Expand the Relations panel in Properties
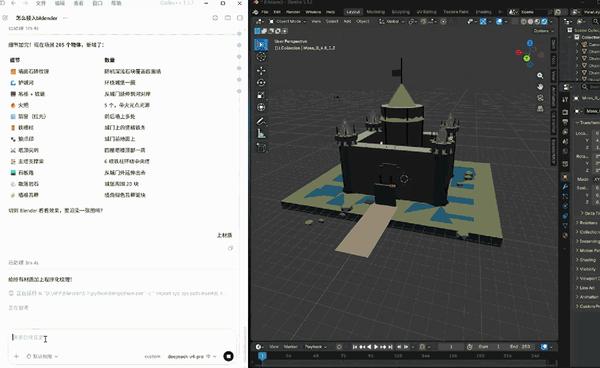Viewport: 600px width, 368px height. pos(589,223)
